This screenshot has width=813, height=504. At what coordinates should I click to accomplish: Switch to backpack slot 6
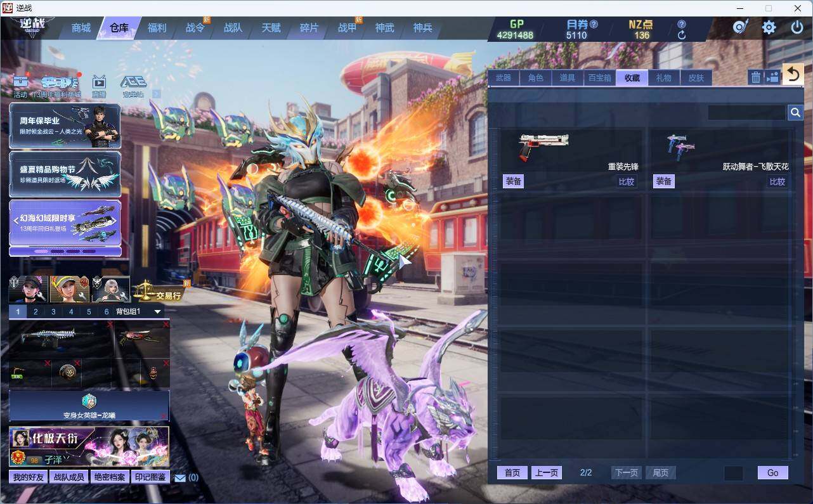point(107,312)
